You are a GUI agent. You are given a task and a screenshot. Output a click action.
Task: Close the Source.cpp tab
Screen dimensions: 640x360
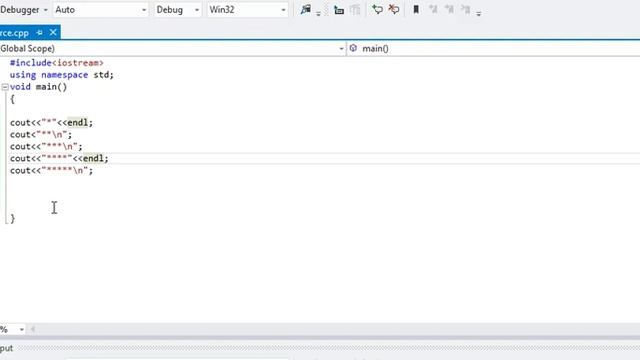pos(53,32)
